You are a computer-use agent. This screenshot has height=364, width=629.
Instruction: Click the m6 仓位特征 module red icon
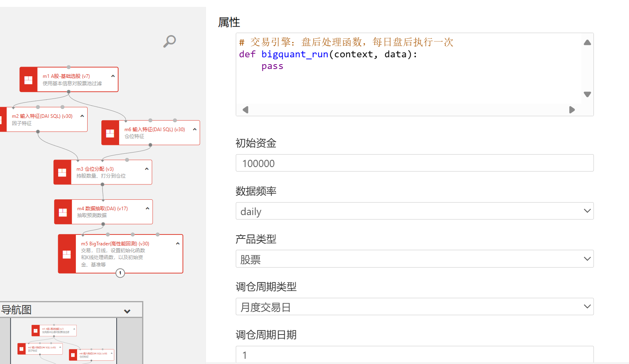coord(110,133)
